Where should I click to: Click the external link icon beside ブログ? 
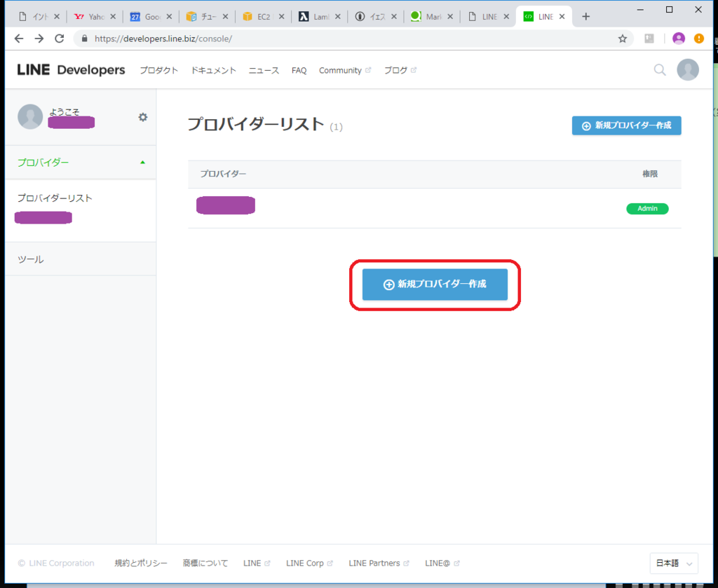click(413, 69)
